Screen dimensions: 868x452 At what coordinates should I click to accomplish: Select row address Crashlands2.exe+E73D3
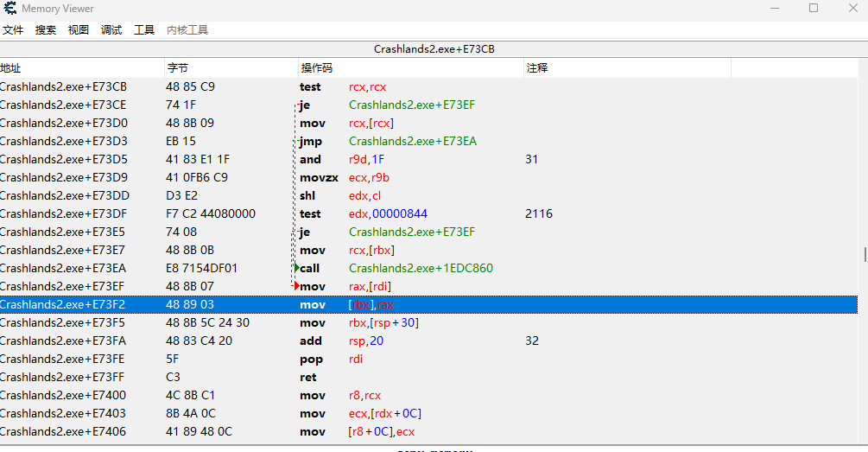tap(64, 141)
